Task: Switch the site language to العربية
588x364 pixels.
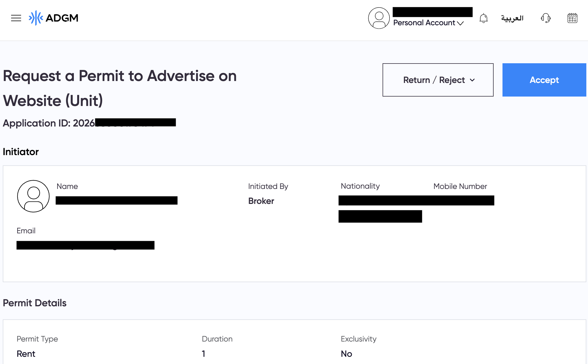Action: tap(512, 18)
